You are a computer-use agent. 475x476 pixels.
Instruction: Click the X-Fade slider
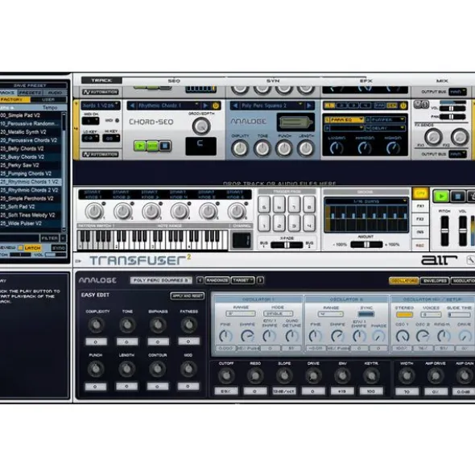(x=287, y=246)
